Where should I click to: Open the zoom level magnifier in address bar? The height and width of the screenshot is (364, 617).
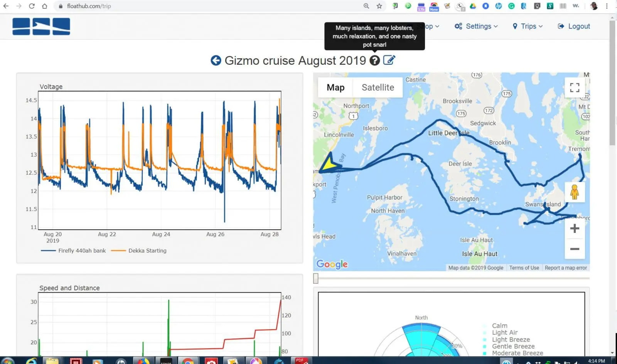pos(366,6)
